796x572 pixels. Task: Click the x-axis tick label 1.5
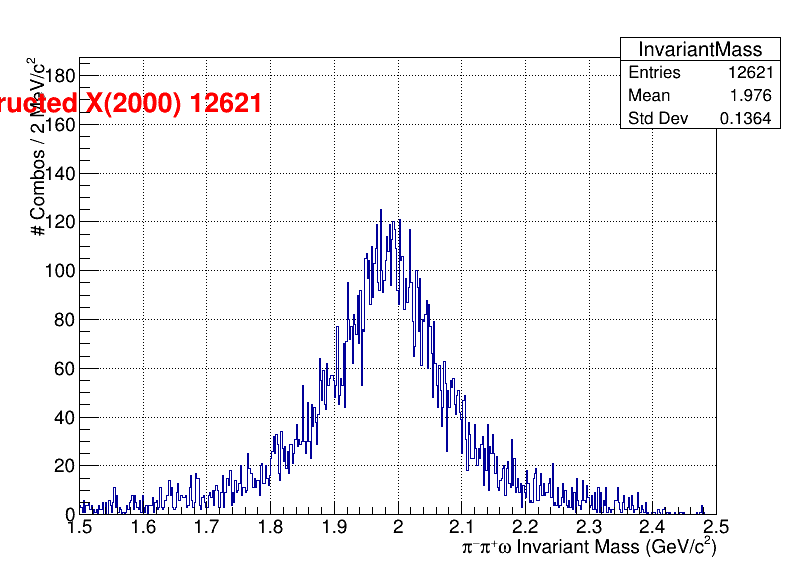80,527
